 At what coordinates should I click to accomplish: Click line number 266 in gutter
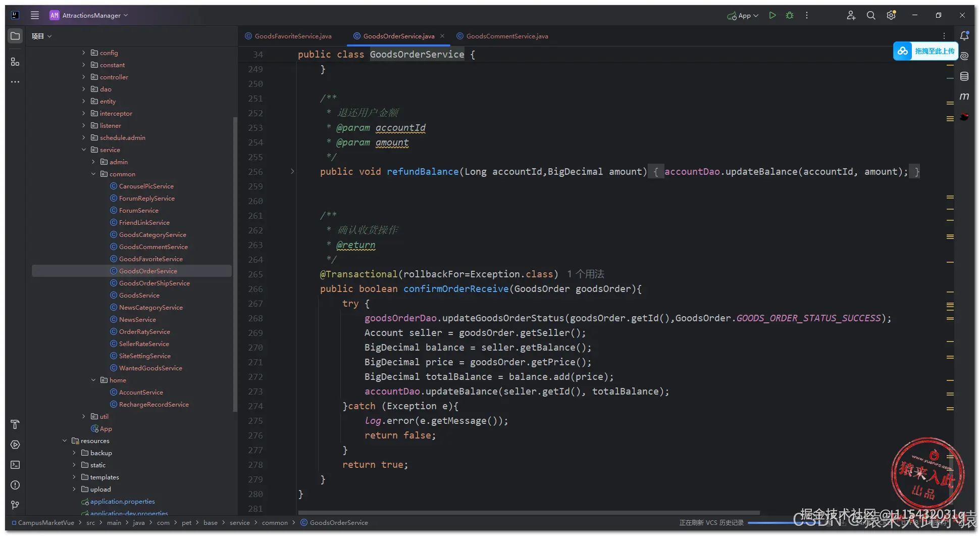pos(255,289)
